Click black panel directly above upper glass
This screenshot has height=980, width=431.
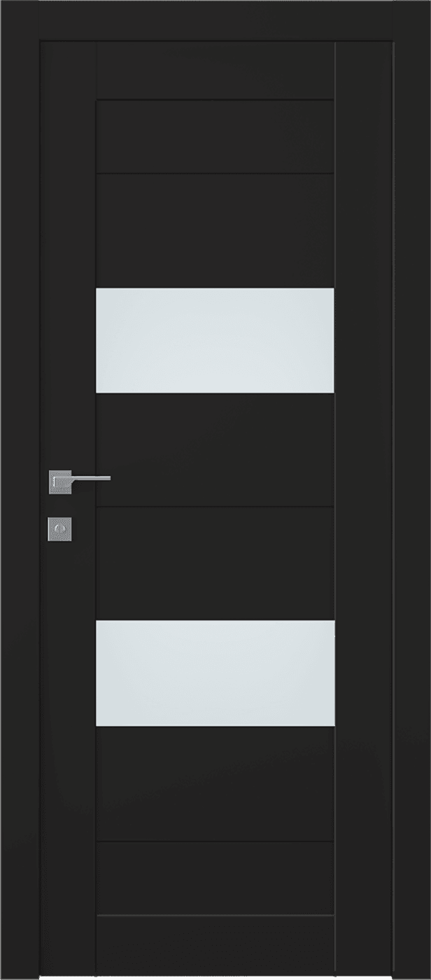click(x=215, y=230)
